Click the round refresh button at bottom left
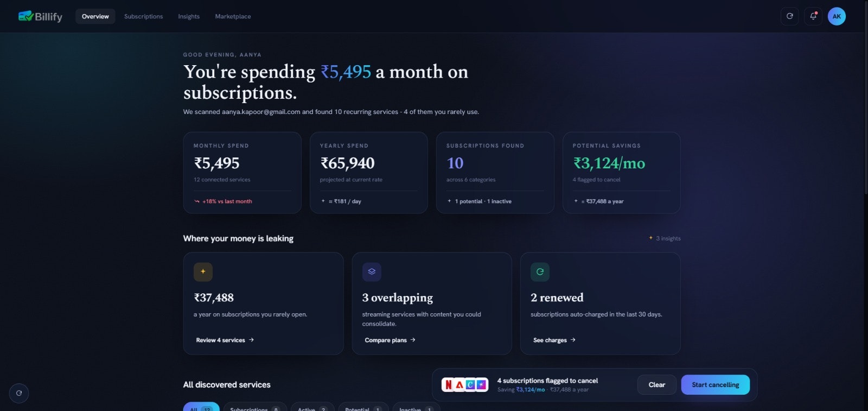 (19, 393)
